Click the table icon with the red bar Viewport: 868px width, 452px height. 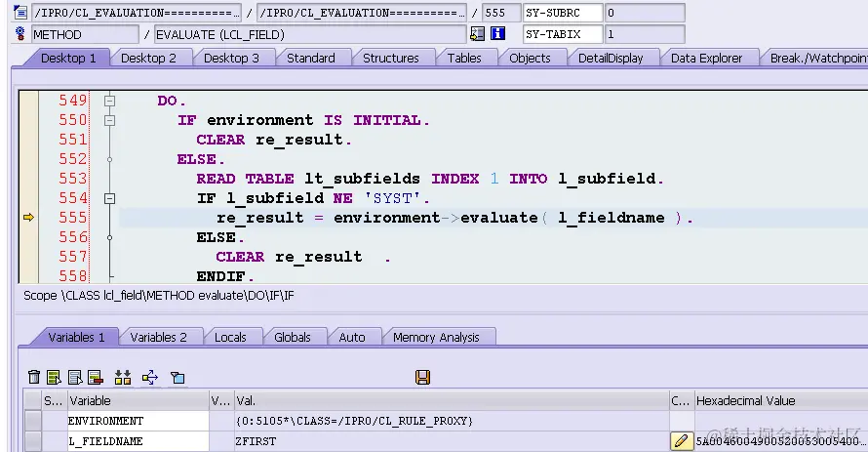click(96, 377)
